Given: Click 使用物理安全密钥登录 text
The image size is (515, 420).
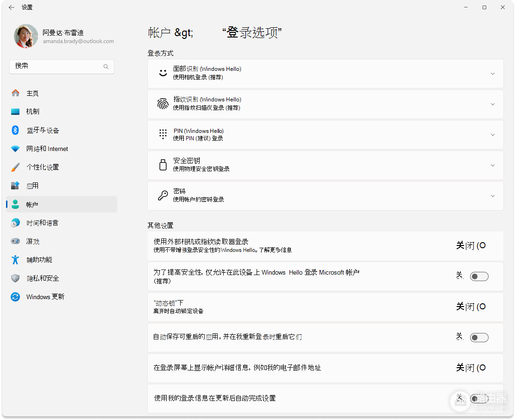Looking at the screenshot, I should tap(201, 169).
